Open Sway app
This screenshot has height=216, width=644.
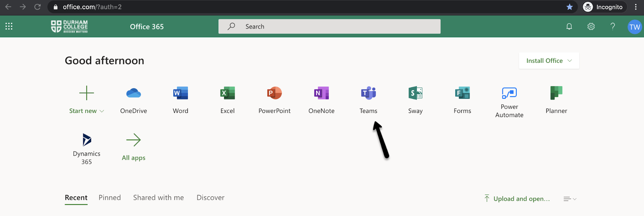click(415, 100)
